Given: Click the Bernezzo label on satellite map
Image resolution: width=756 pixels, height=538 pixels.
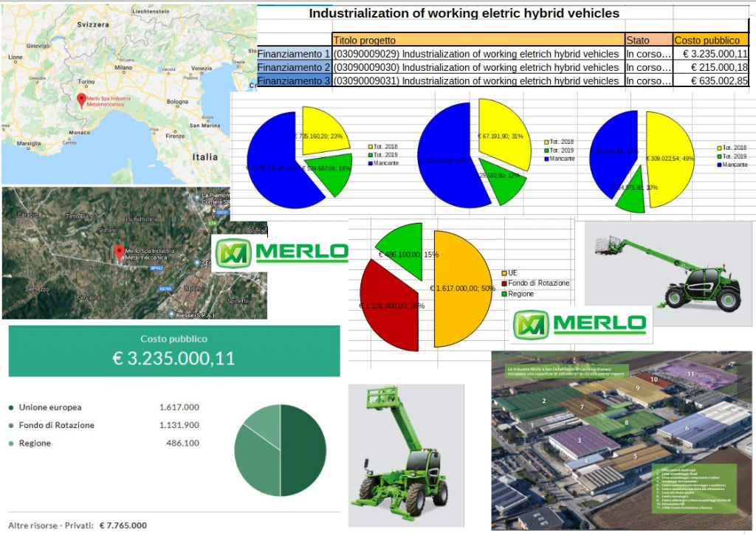Looking at the screenshot, I should pyautogui.click(x=37, y=289).
